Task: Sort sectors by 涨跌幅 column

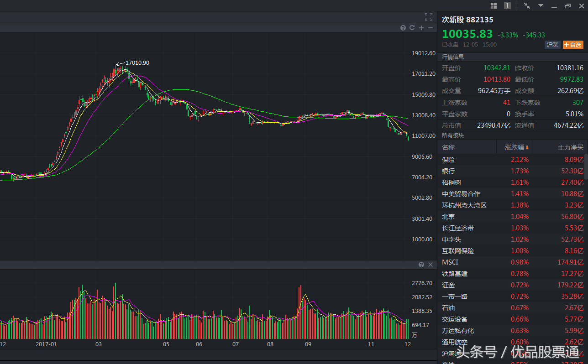Action: pyautogui.click(x=514, y=147)
